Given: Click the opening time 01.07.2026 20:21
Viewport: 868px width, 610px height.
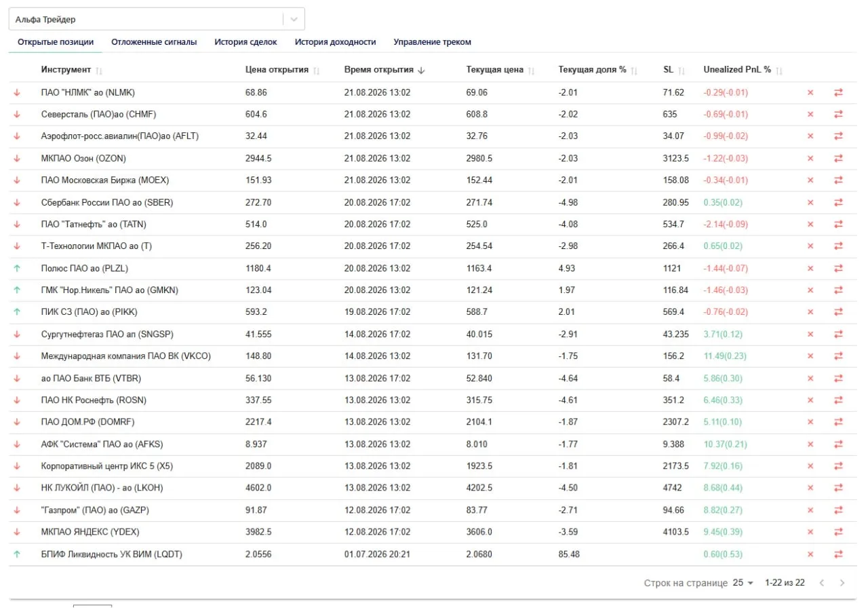Looking at the screenshot, I should click(377, 554).
